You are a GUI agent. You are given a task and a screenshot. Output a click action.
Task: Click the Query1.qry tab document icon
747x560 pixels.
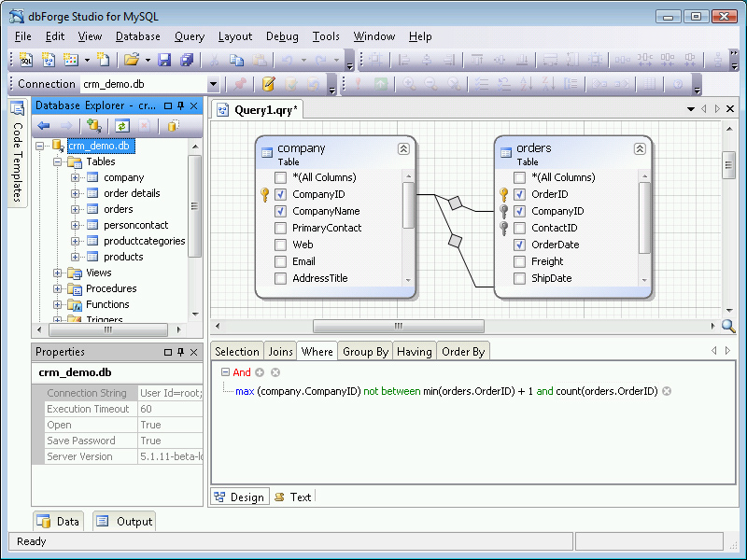tap(222, 110)
